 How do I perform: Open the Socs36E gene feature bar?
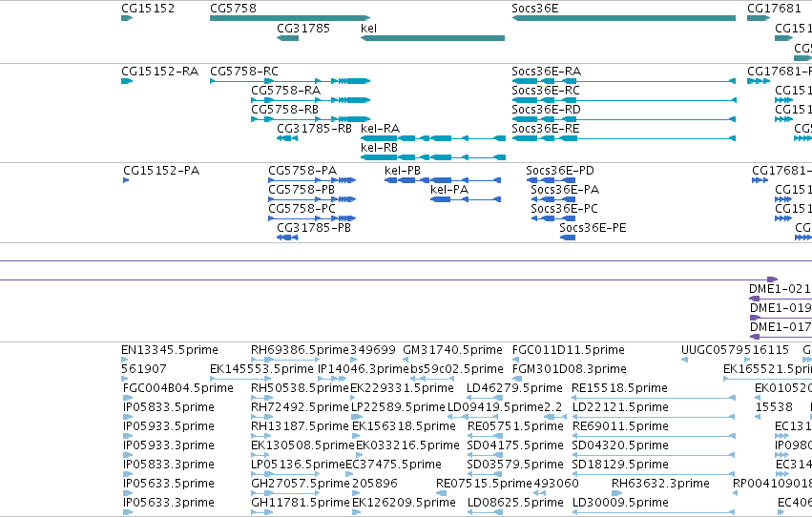(623, 18)
